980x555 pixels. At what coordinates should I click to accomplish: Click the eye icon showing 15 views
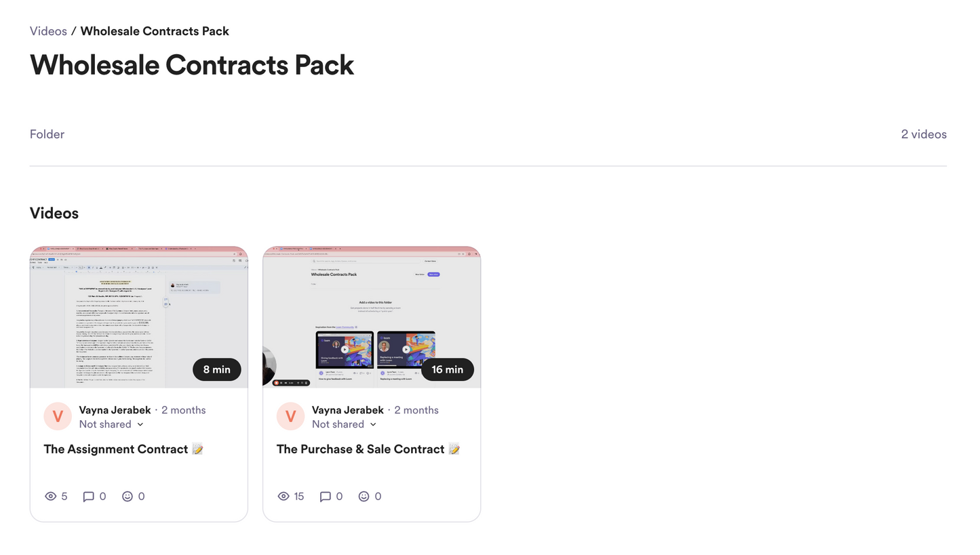pos(284,496)
